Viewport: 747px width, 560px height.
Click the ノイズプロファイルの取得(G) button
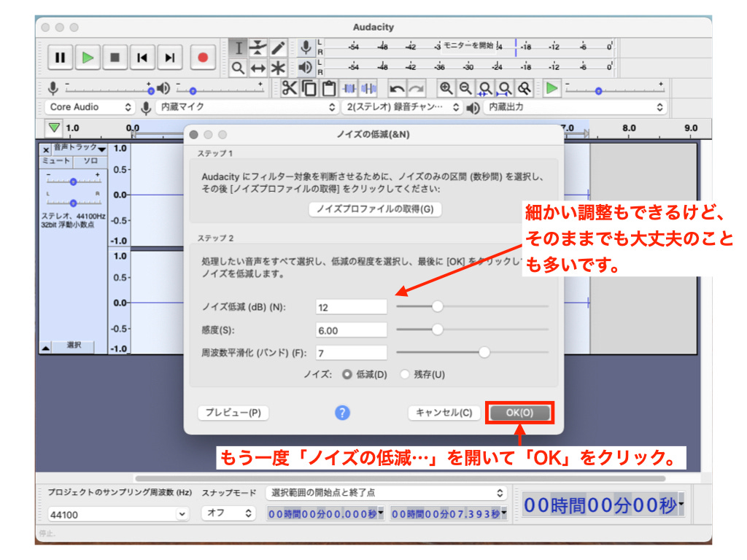click(375, 209)
